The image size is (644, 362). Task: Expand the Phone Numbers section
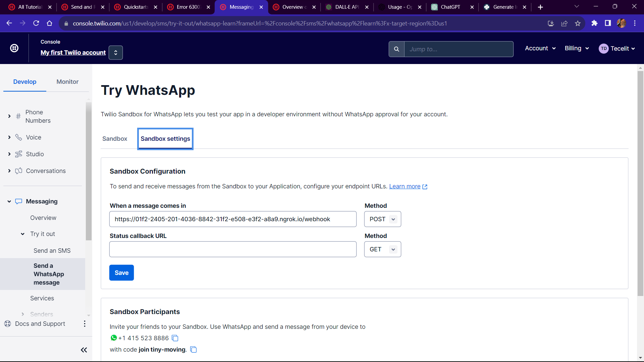coord(9,116)
